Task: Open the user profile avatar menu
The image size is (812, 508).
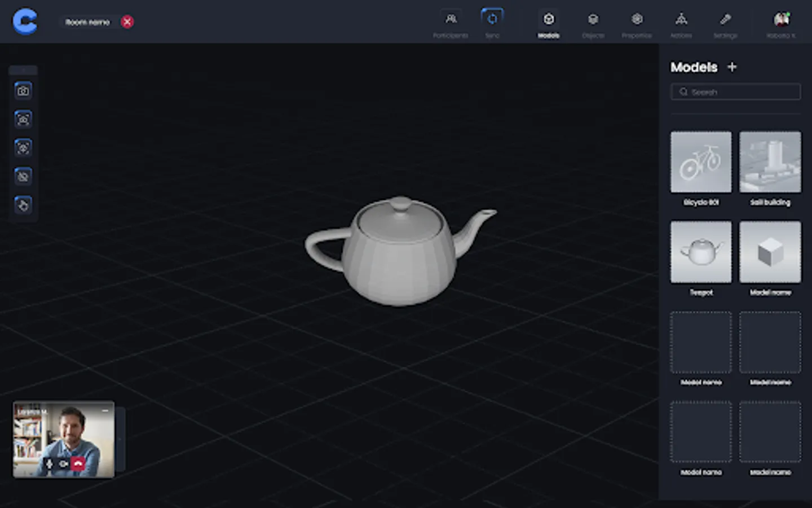Action: point(781,20)
